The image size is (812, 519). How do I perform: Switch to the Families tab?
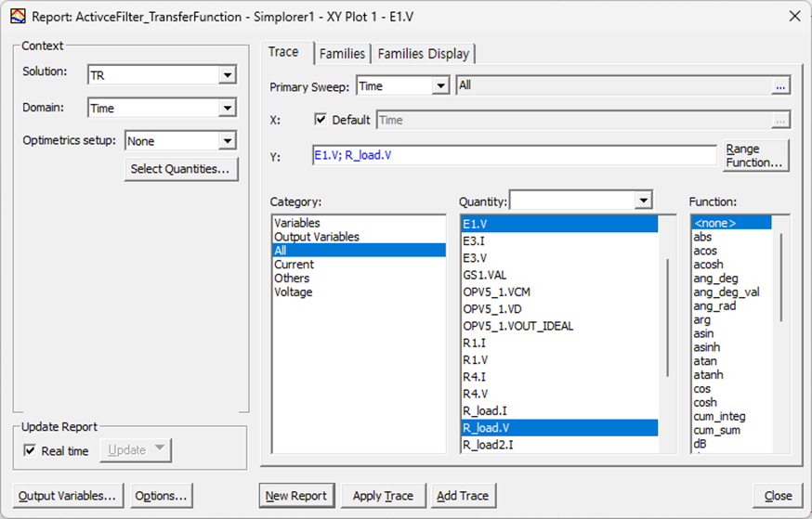[x=342, y=54]
